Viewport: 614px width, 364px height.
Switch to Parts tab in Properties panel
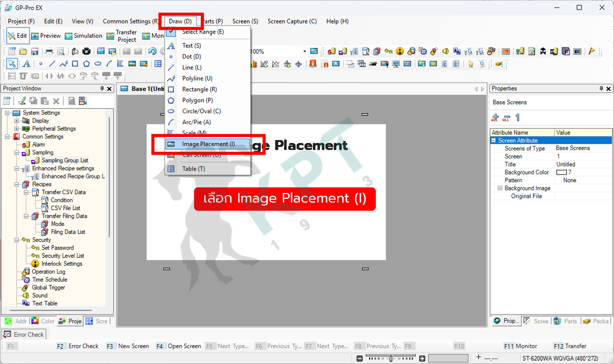(565, 321)
